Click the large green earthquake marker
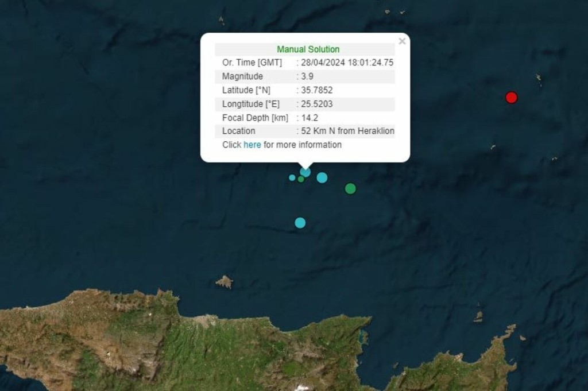Image resolution: width=588 pixels, height=391 pixels. click(350, 188)
